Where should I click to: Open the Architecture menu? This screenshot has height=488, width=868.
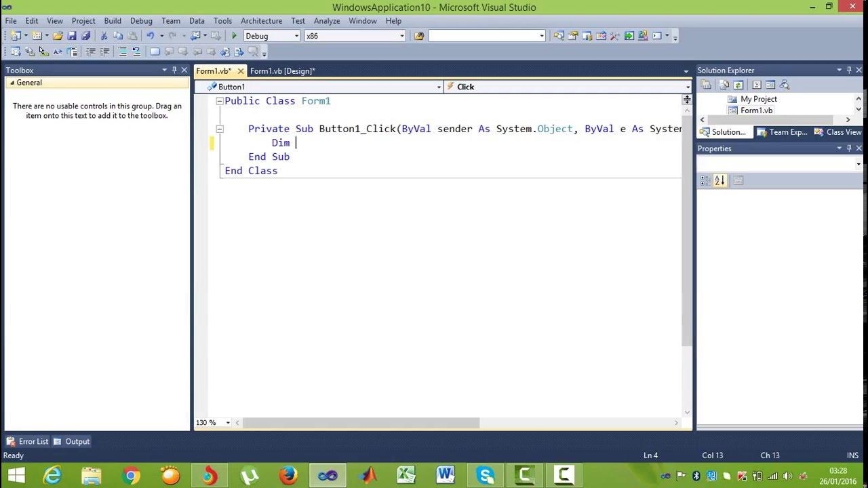point(261,21)
